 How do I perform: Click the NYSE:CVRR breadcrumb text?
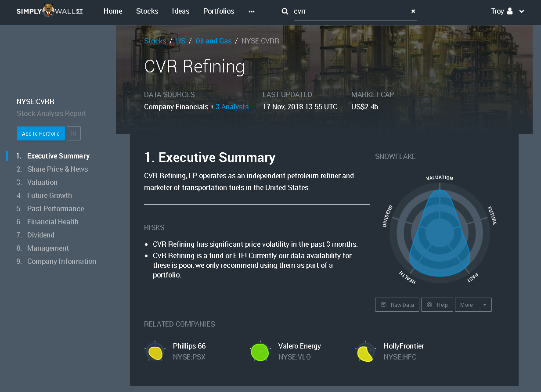(x=260, y=41)
